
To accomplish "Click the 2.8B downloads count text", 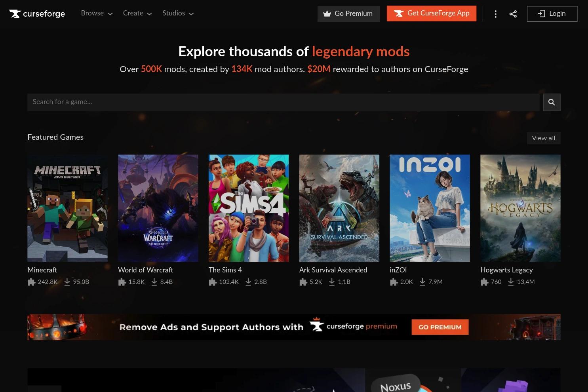I will [x=261, y=282].
